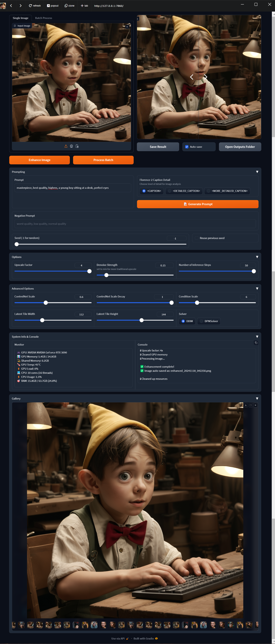Select the <CAPTION> detail option
Viewport: 275px width, 644px height.
click(x=151, y=191)
